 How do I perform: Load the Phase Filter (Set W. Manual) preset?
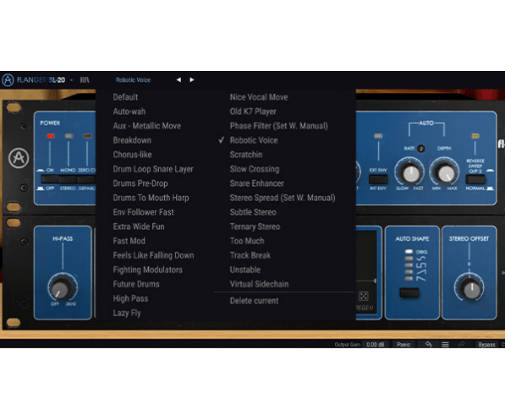coord(278,126)
